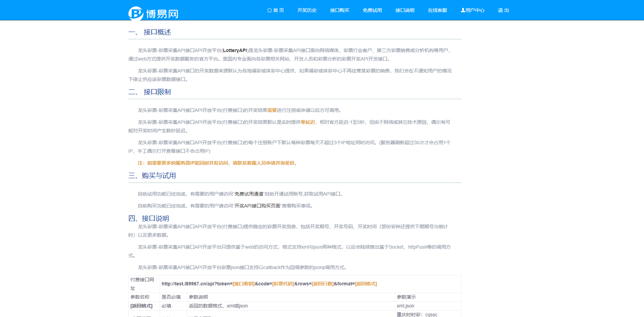Click the 二、接口限制 heading
This screenshot has height=317, width=644.
click(x=150, y=92)
